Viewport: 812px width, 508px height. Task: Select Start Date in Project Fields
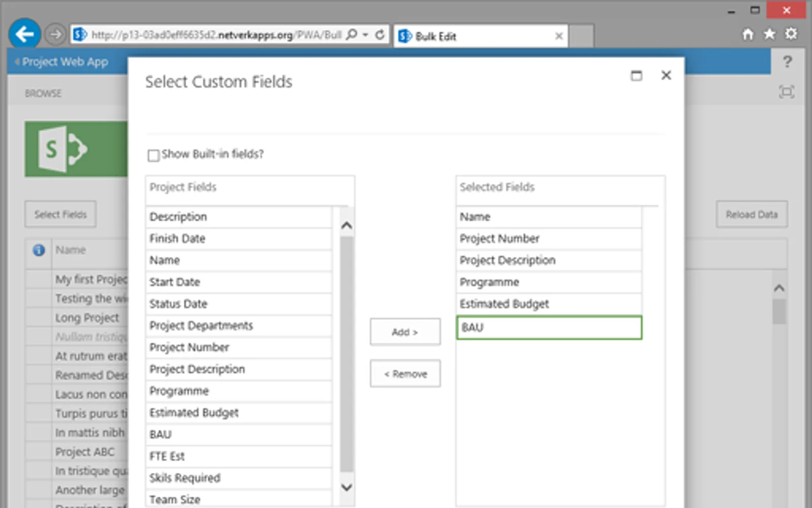[239, 282]
